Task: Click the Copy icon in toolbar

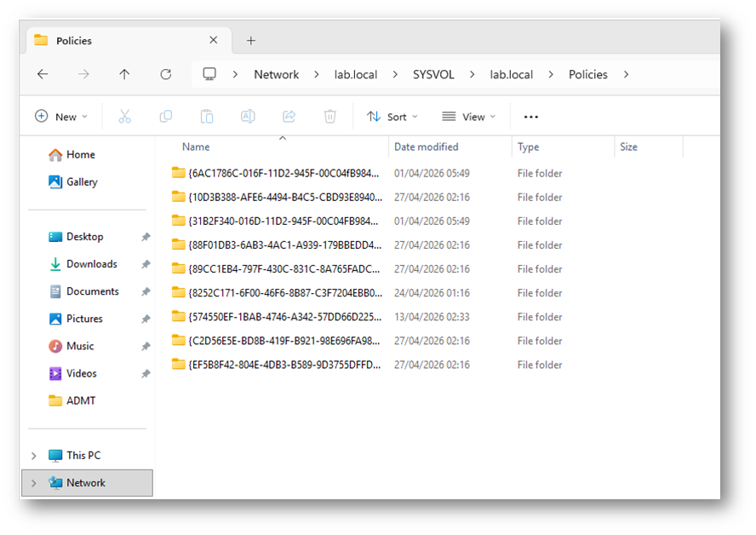Action: (x=166, y=117)
